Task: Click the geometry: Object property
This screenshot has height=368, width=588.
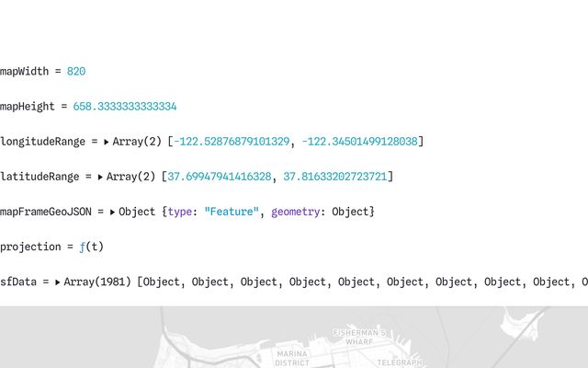Action: 320,212
